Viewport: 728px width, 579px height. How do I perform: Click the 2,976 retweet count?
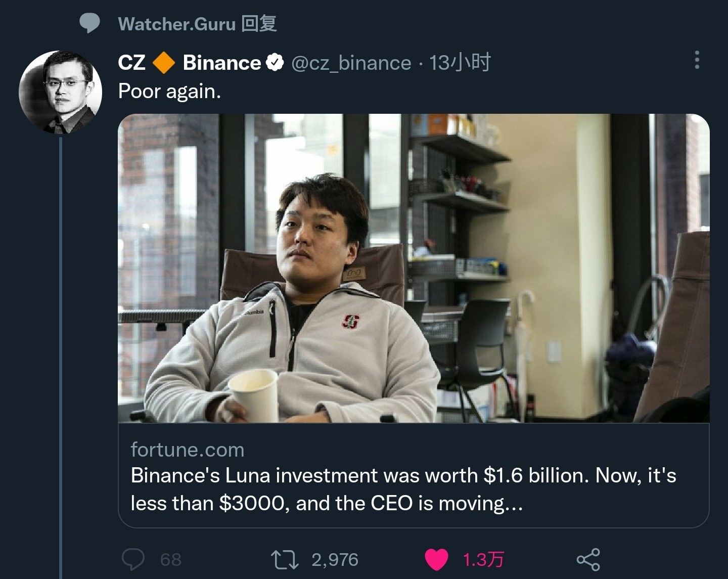pos(335,559)
